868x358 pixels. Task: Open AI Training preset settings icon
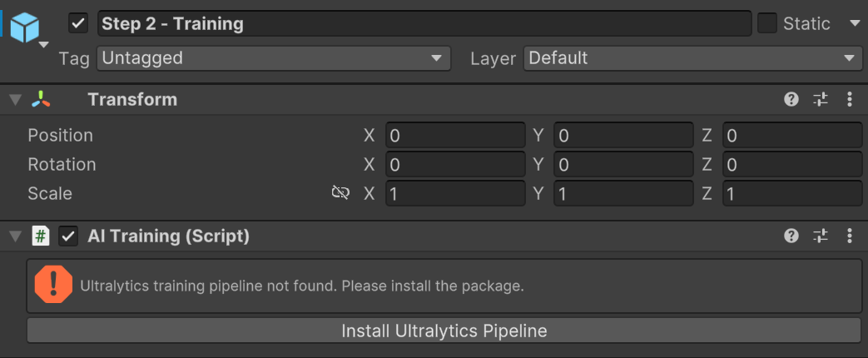pyautogui.click(x=821, y=236)
